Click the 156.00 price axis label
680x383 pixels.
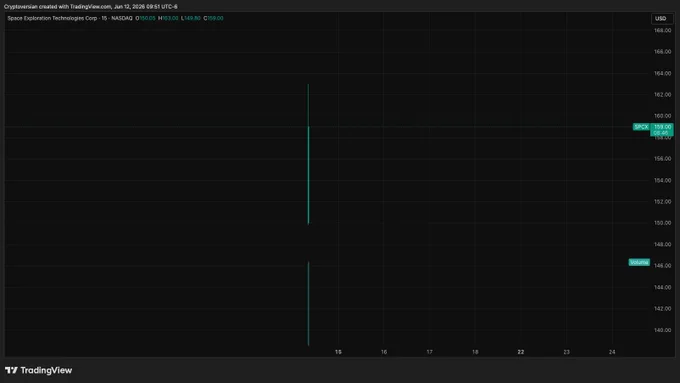[x=662, y=159]
